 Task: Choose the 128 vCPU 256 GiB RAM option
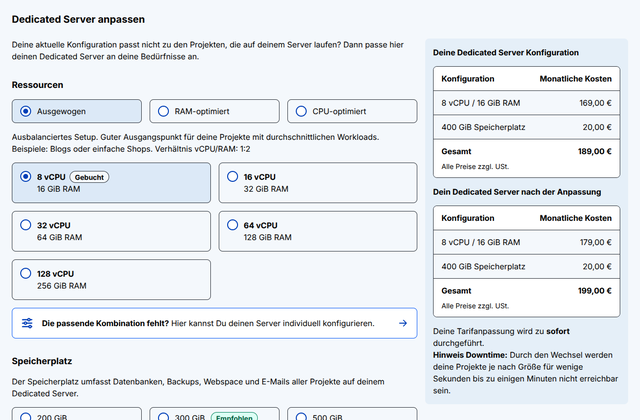[111, 280]
